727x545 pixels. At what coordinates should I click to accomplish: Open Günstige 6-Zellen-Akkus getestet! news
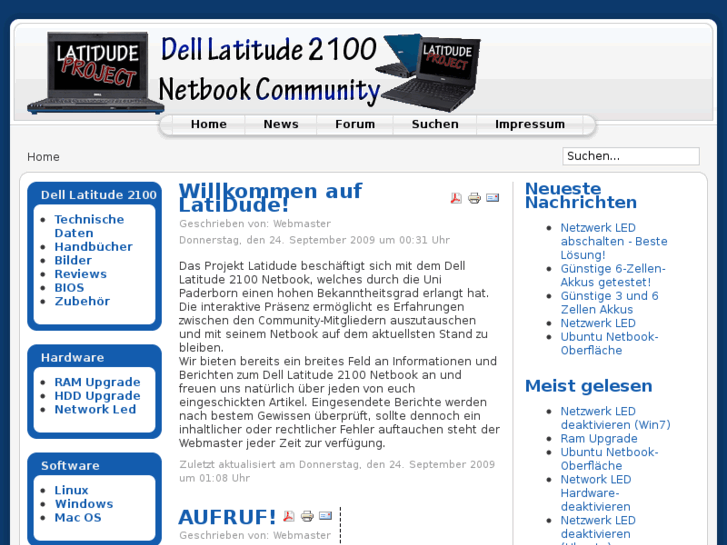pos(612,276)
